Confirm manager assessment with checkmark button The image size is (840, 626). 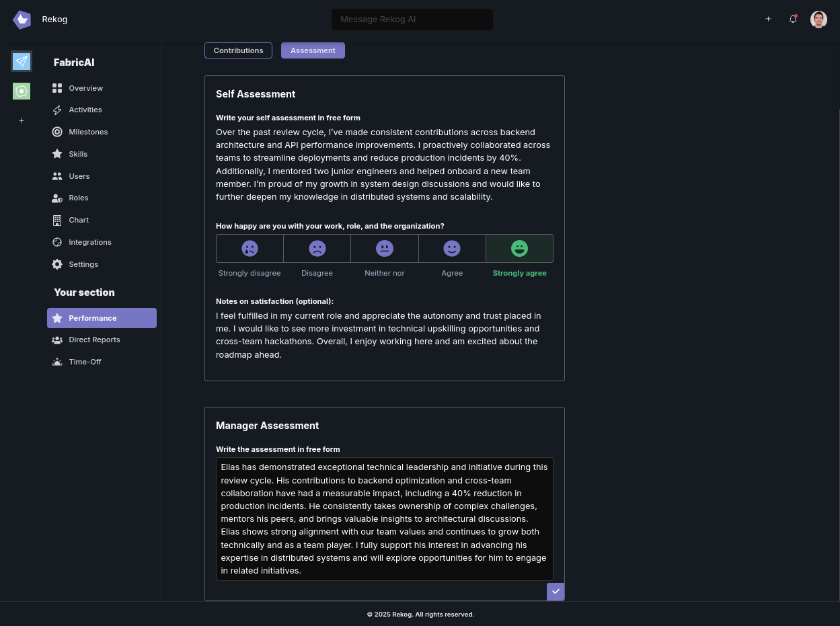coord(556,592)
